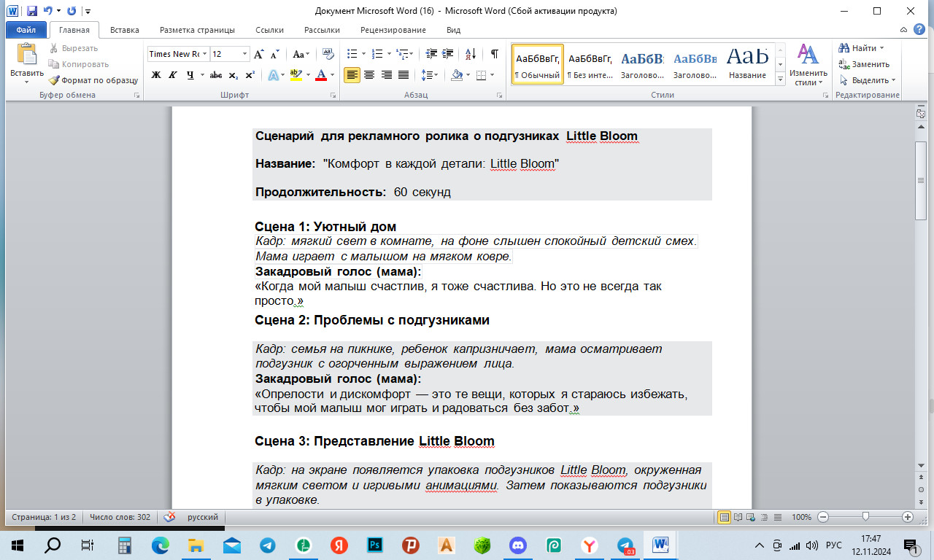Click the bullet list button
The height and width of the screenshot is (560, 934).
tap(352, 54)
